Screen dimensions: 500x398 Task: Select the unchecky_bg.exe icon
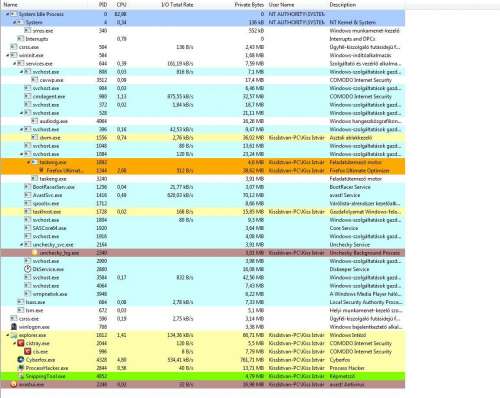[x=35, y=253]
